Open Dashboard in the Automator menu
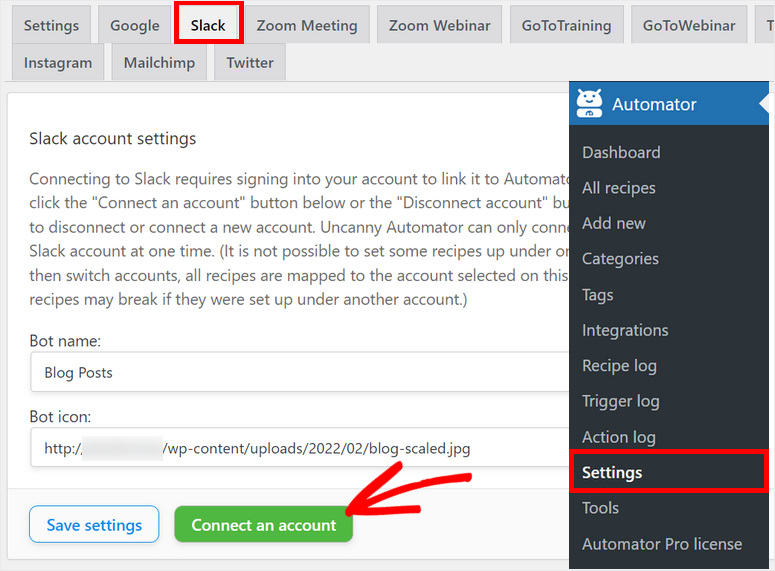The image size is (775, 571). 621,152
